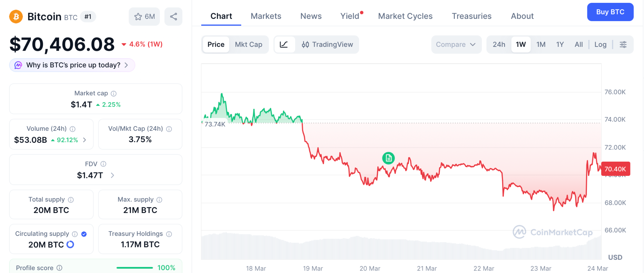Screen dimensions: 644x273
Task: Click the Treasury Holdings info icon
Action: click(169, 234)
